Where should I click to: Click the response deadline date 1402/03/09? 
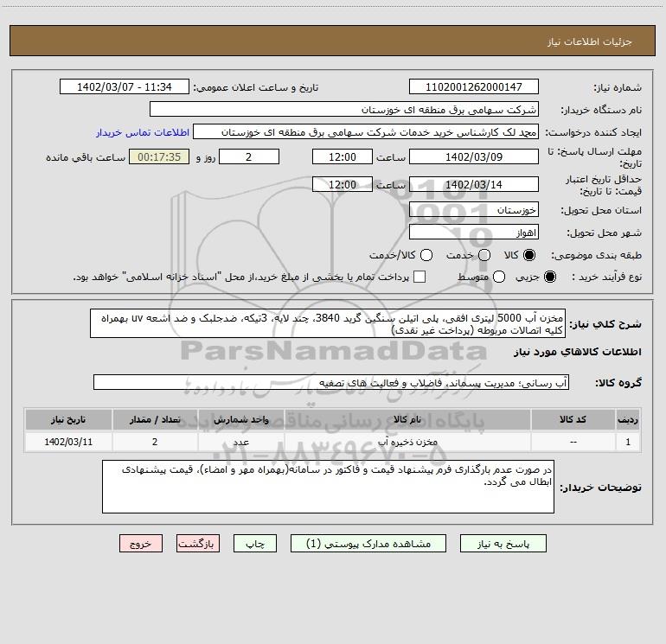(x=474, y=156)
